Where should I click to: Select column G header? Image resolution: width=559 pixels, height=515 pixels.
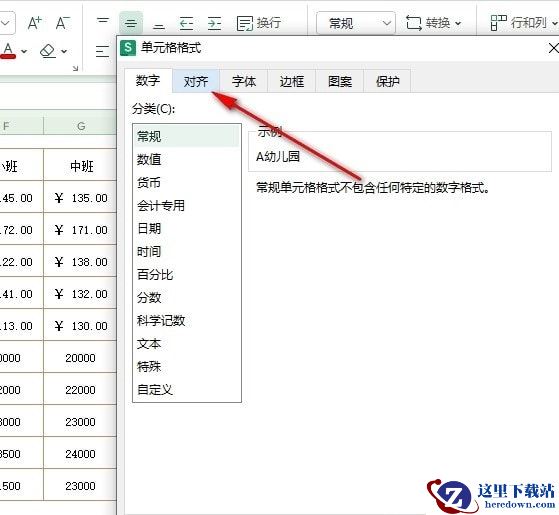click(81, 126)
